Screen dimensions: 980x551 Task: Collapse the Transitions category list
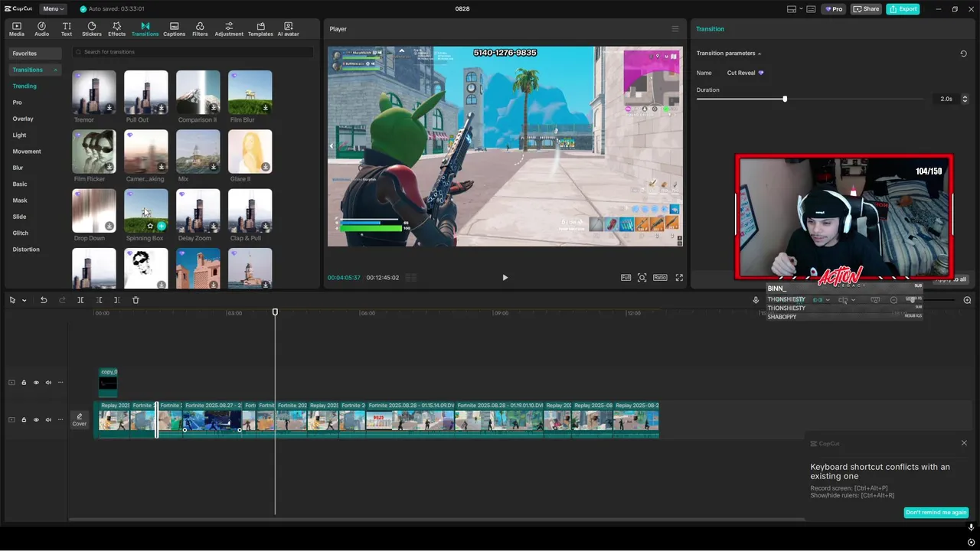55,70
